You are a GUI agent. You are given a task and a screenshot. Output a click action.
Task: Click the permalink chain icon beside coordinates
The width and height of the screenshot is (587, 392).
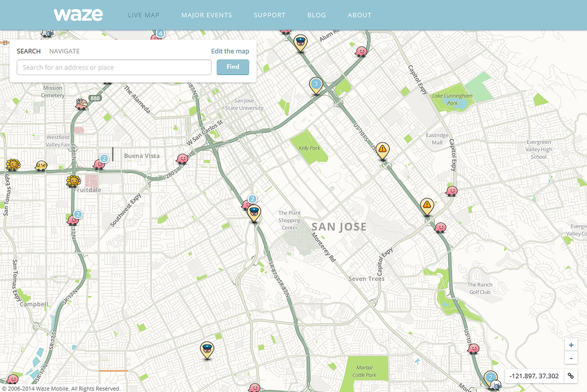pos(570,376)
